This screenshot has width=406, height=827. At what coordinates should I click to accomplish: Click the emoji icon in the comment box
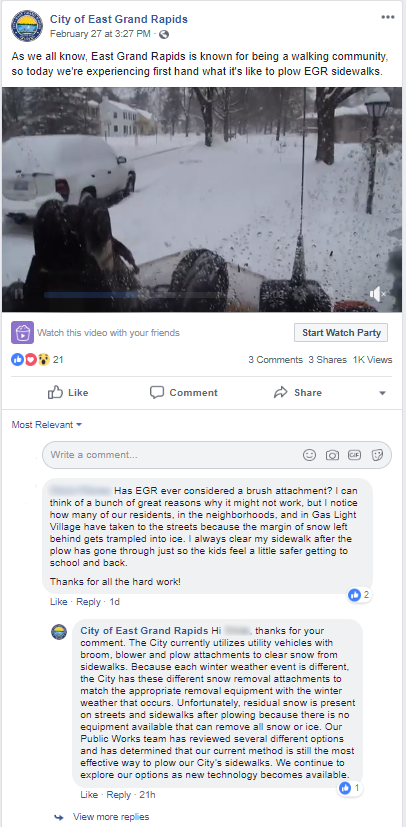310,455
